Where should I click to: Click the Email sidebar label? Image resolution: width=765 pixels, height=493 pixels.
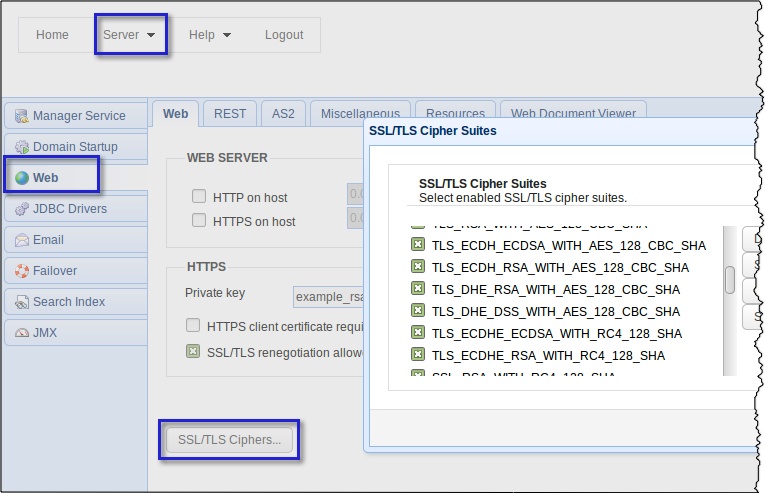48,240
